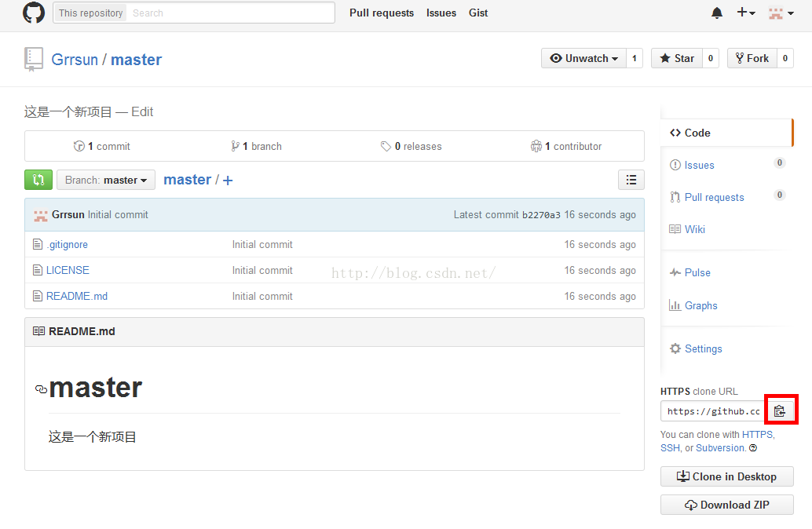Open the notifications bell
This screenshot has height=529, width=812.
coord(717,13)
